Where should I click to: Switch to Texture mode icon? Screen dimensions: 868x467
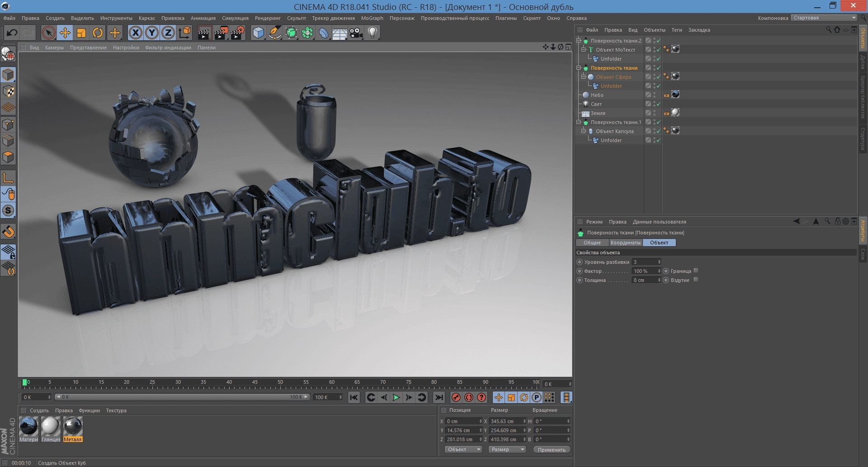point(8,91)
